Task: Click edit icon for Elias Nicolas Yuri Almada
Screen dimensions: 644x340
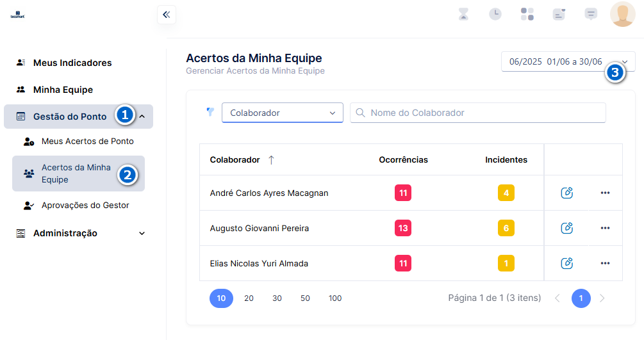Action: coord(567,263)
